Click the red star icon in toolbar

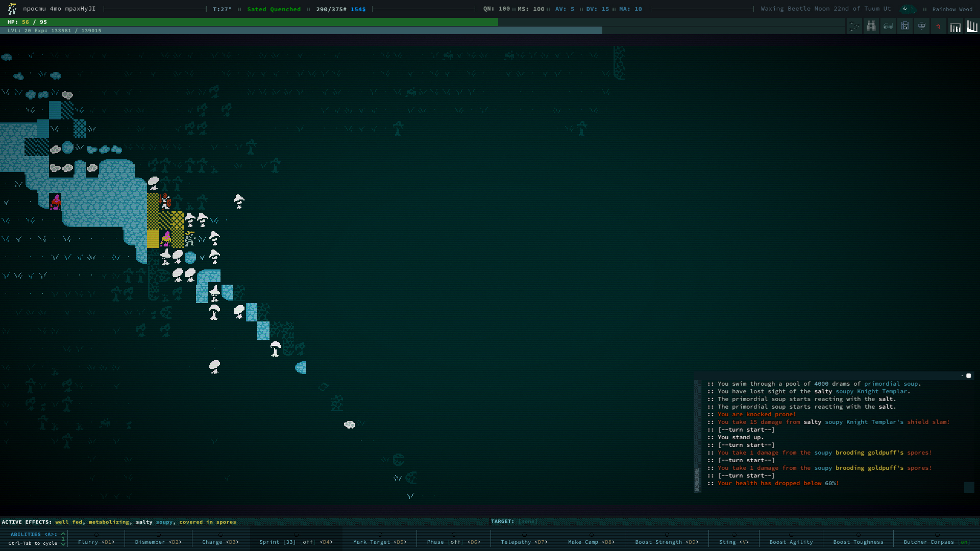point(938,26)
